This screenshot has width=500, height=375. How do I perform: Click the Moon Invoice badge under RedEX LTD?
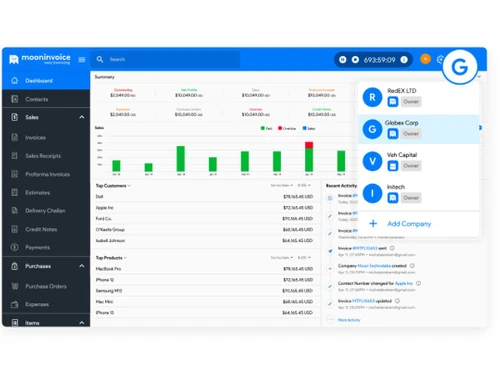click(393, 102)
